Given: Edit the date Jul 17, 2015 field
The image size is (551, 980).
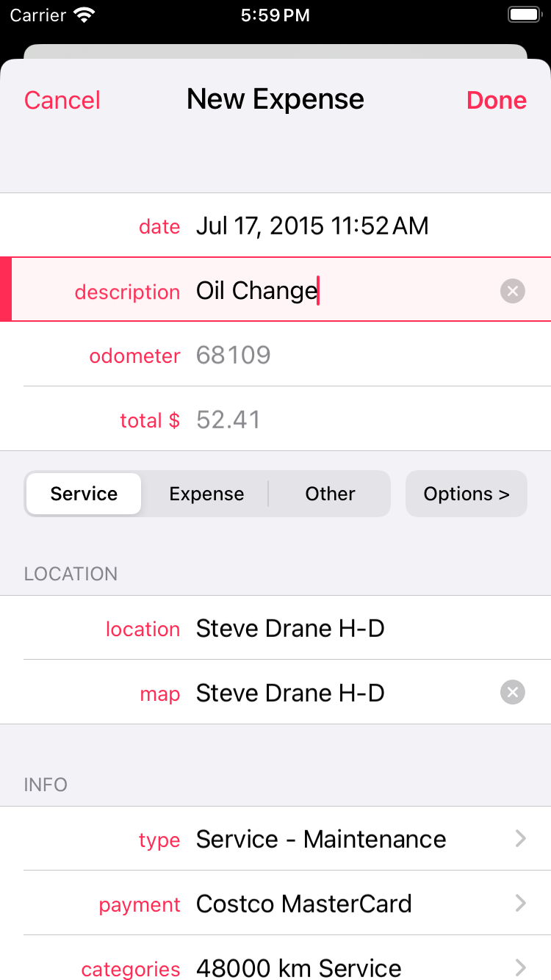Looking at the screenshot, I should [275, 226].
